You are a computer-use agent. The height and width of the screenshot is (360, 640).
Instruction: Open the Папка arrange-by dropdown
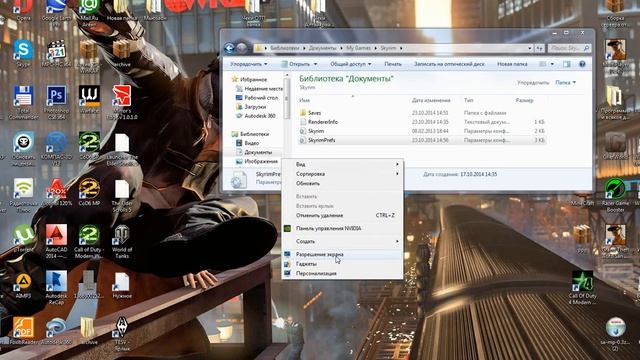(565, 82)
